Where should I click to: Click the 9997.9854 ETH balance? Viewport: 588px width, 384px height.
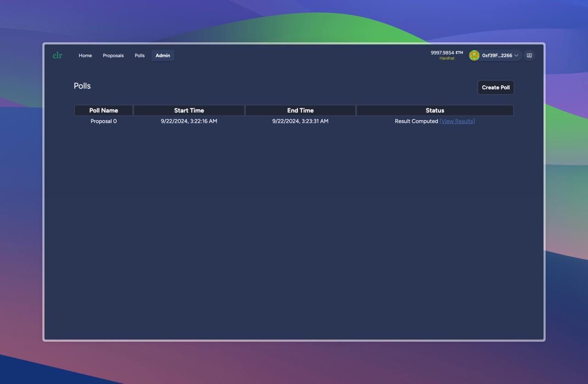click(447, 53)
